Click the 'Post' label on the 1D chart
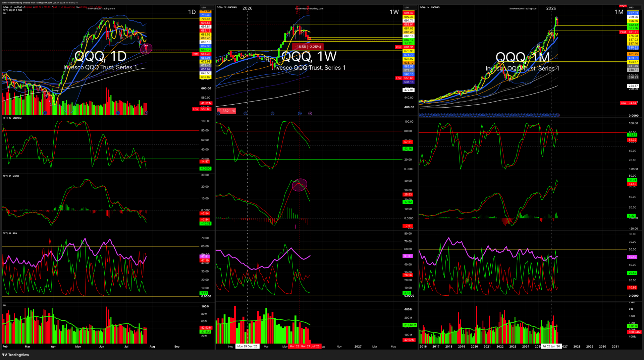Image resolution: width=644 pixels, height=360 pixels. (x=196, y=54)
